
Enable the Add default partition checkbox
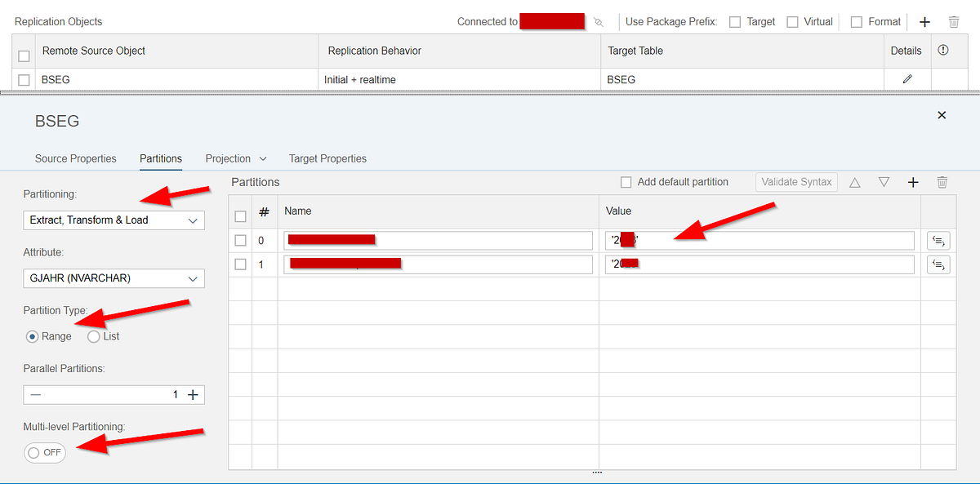pos(625,182)
